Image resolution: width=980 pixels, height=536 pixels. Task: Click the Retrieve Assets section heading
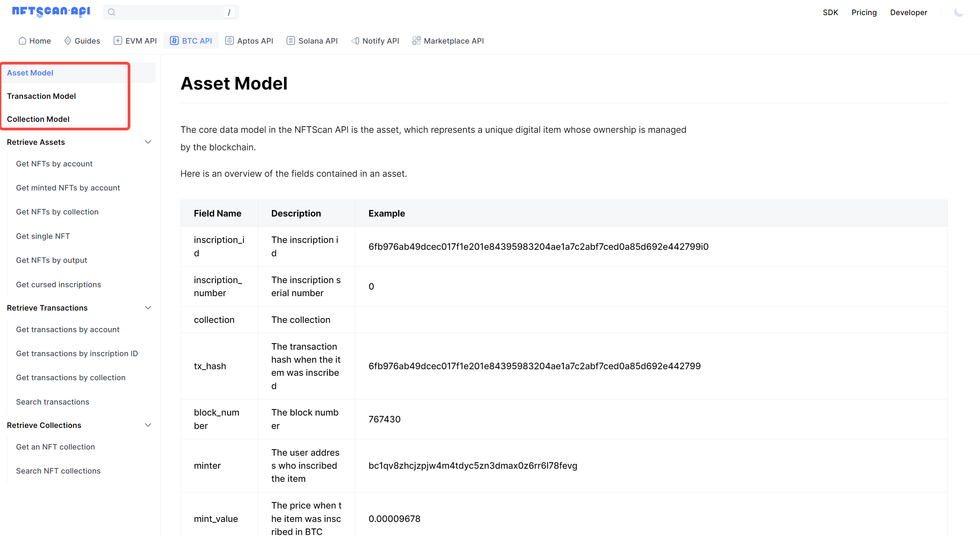click(x=36, y=142)
